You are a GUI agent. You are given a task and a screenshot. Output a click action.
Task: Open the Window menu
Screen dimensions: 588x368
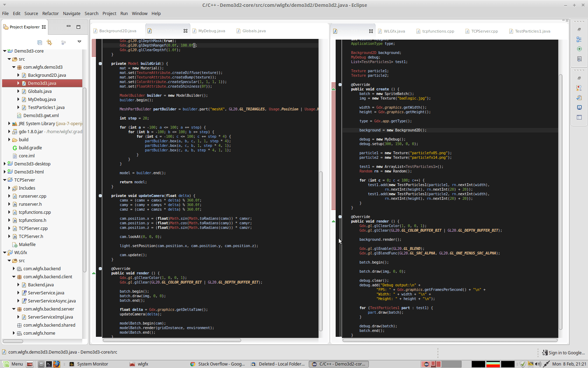click(x=140, y=13)
